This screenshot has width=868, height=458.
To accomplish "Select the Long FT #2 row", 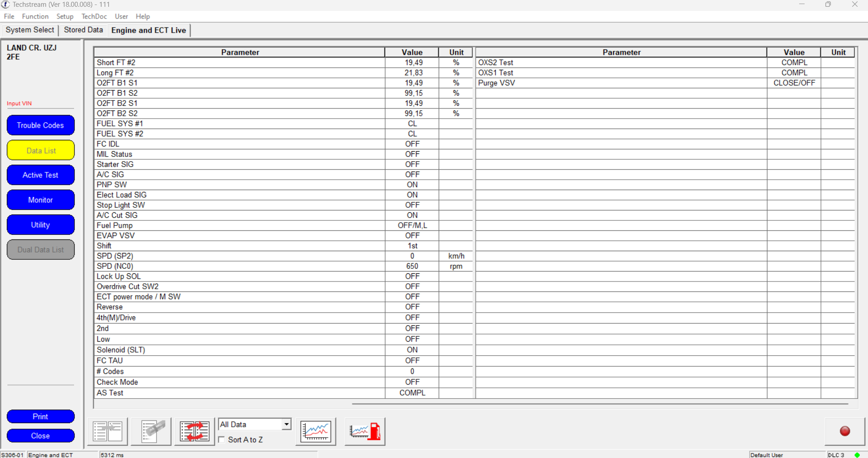I will tap(283, 72).
